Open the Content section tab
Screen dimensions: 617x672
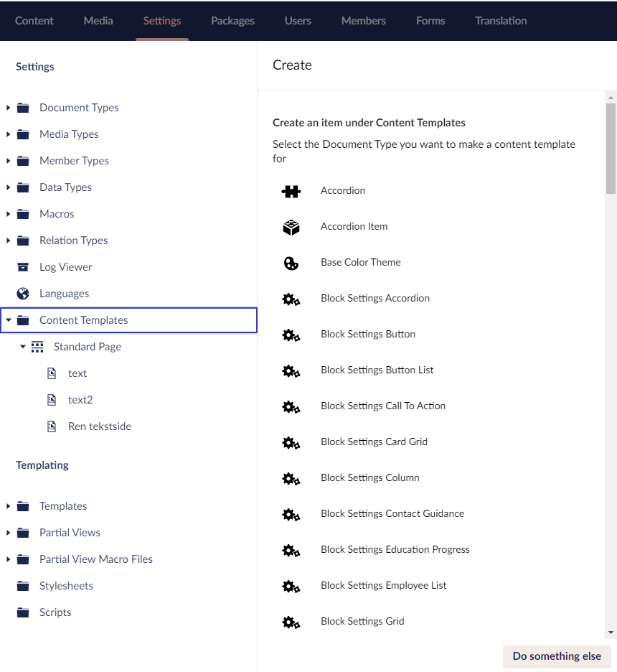point(34,21)
